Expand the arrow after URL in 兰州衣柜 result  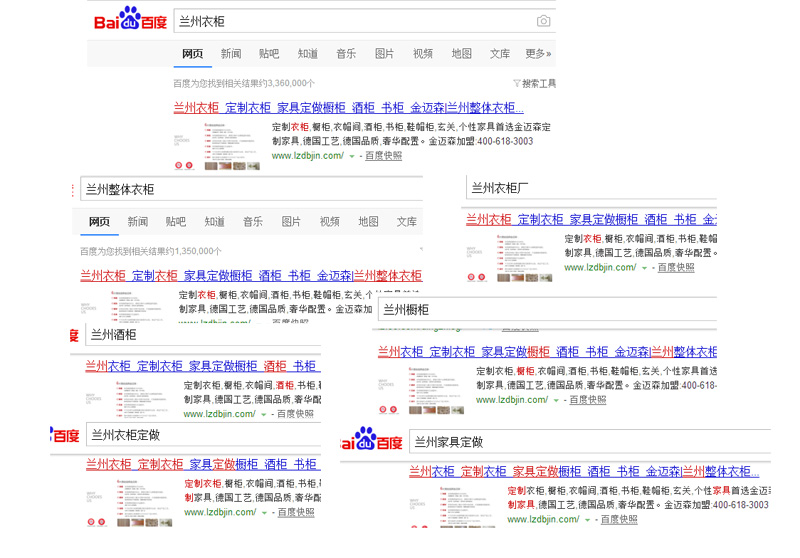pos(352,157)
